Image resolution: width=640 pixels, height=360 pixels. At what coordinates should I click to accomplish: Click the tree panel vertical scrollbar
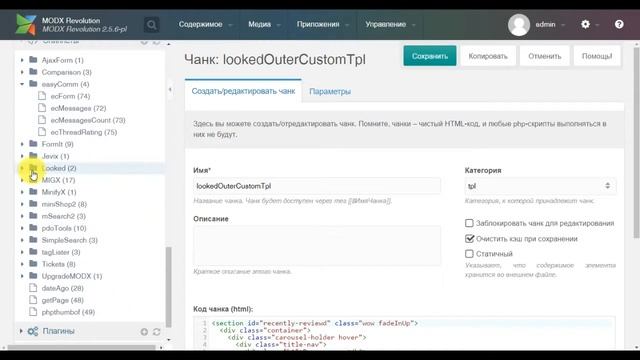pyautogui.click(x=168, y=287)
